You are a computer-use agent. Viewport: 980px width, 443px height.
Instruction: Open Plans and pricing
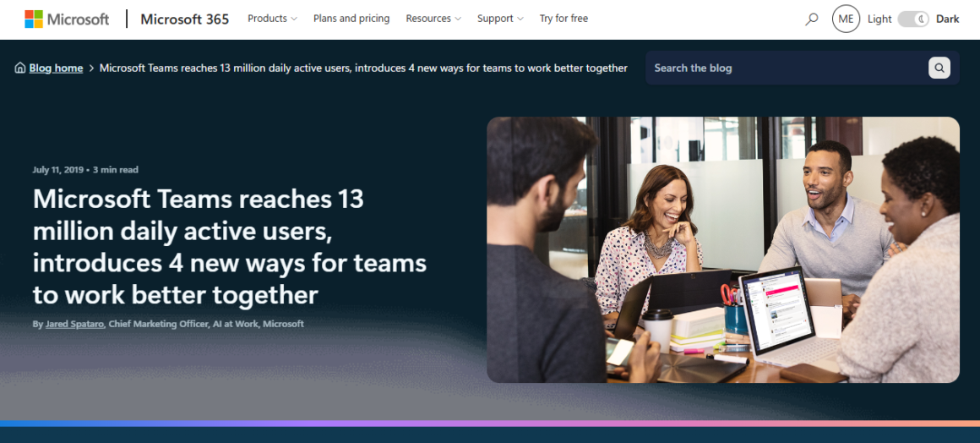(x=351, y=19)
